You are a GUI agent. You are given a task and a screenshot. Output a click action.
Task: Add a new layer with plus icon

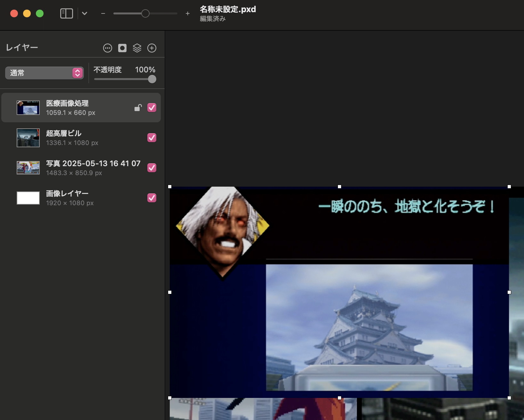[x=152, y=48]
